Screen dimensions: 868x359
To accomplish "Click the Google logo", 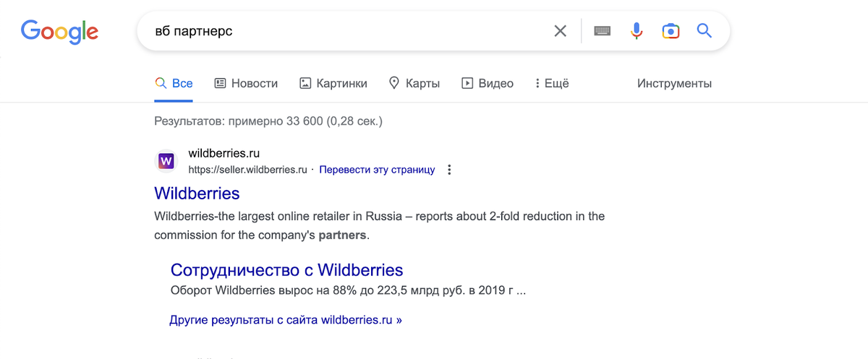I will point(59,31).
